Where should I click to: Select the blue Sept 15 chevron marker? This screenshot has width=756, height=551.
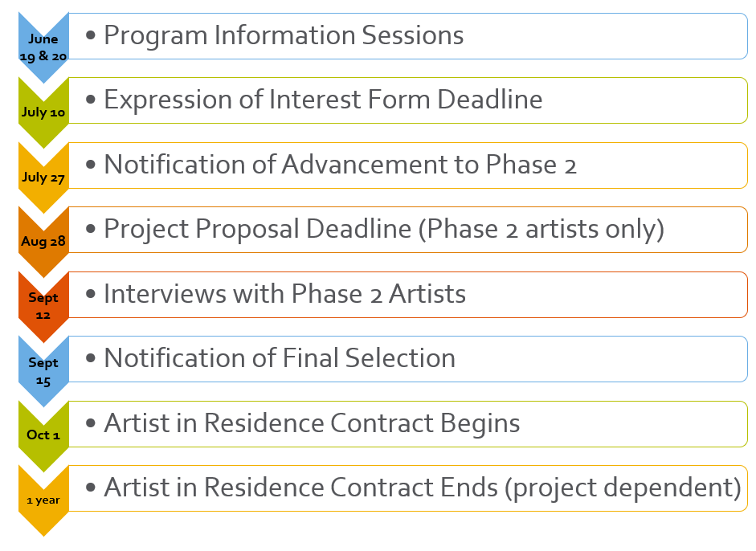43,371
